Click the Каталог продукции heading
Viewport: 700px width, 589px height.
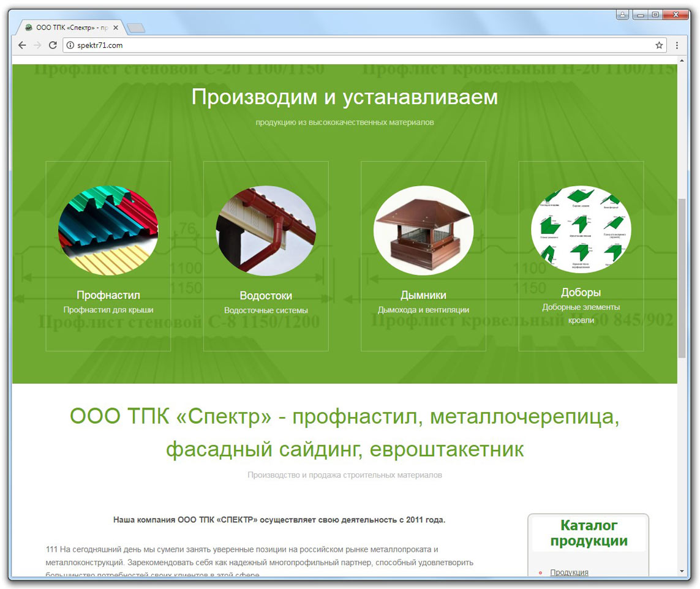[x=589, y=533]
